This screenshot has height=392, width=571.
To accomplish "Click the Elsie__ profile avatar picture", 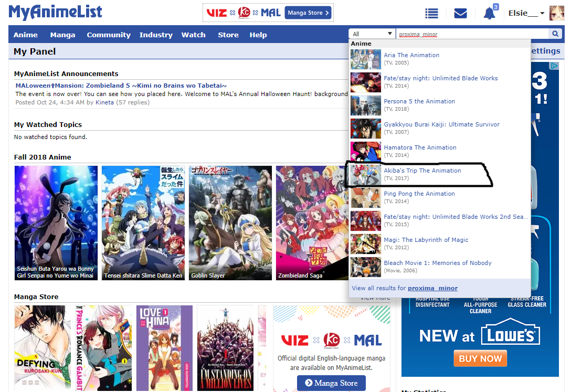I will [x=556, y=14].
